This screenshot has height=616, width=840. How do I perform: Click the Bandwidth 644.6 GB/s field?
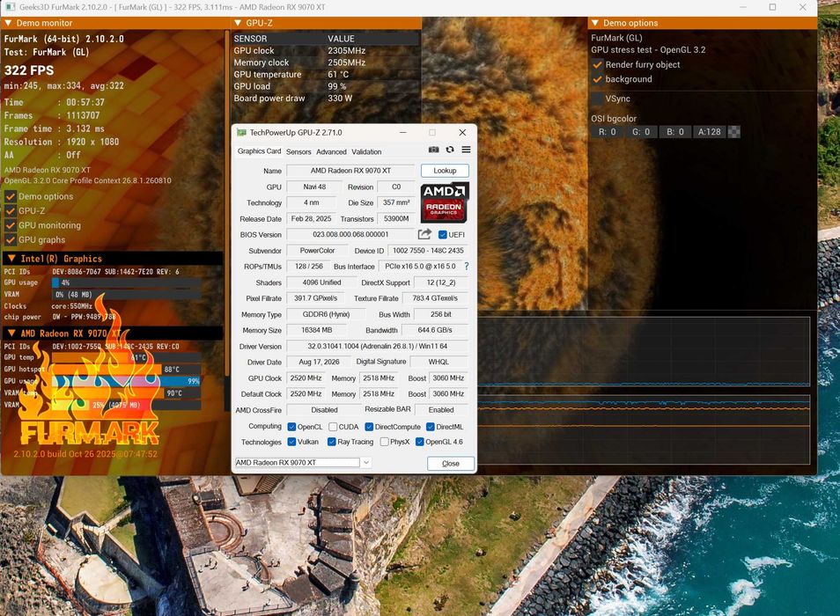click(434, 330)
